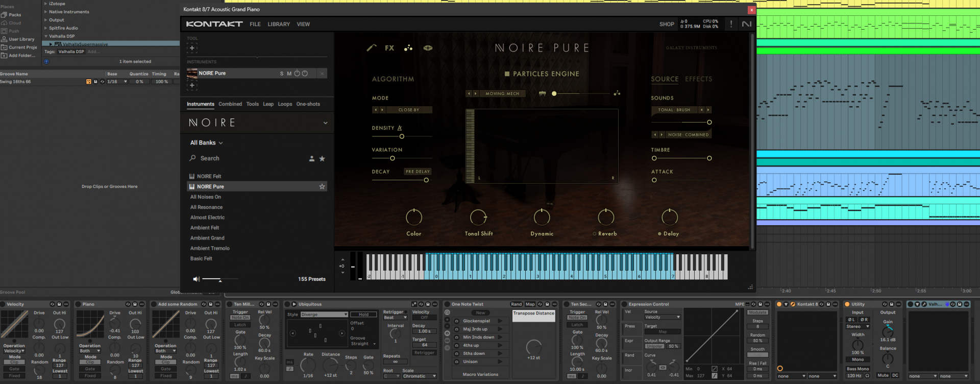Show user presets filter icon
This screenshot has width=980, height=384.
[312, 159]
